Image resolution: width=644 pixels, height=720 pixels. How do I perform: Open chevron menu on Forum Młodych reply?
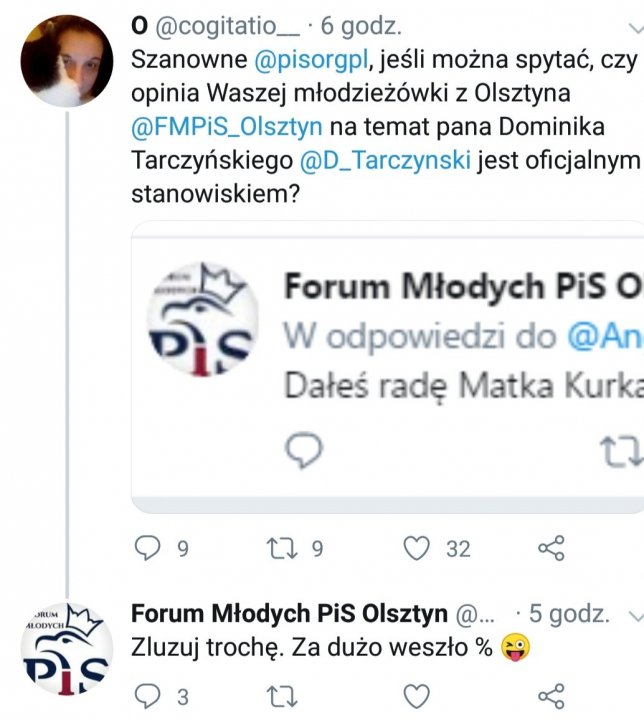tap(636, 616)
